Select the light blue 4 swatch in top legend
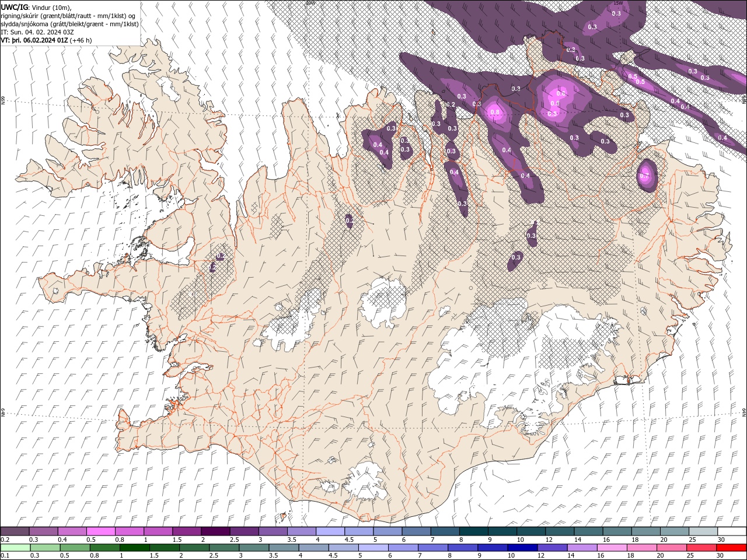This screenshot has width=747, height=560. point(330,531)
